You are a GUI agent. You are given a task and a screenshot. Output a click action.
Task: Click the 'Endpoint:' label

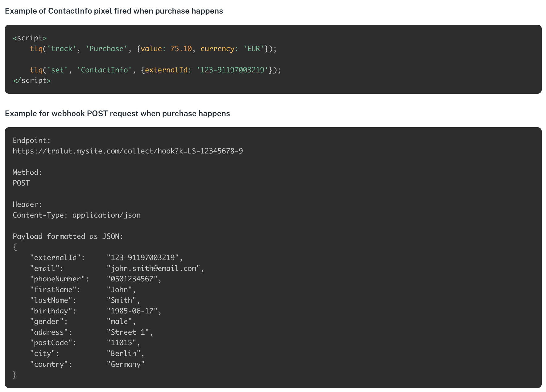point(32,141)
